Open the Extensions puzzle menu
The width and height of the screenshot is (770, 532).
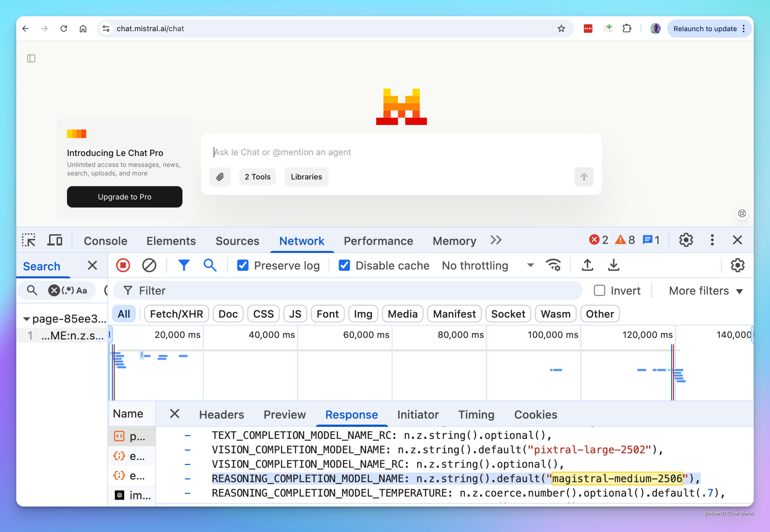click(627, 29)
